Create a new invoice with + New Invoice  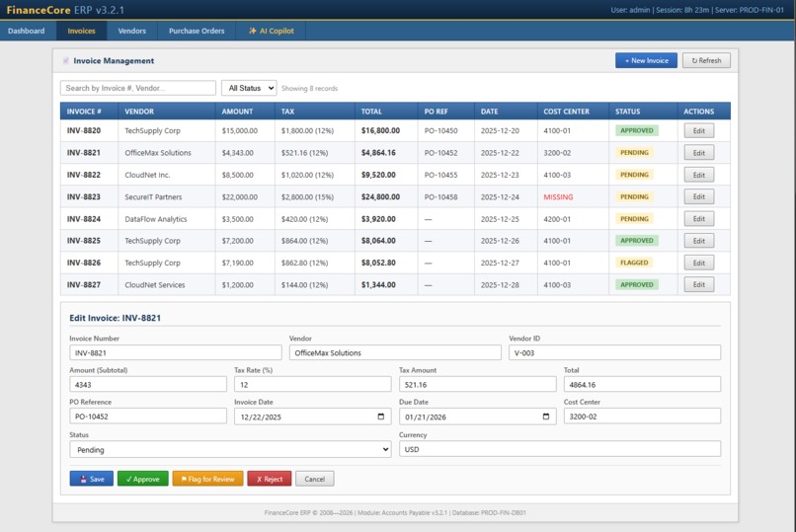coord(646,60)
